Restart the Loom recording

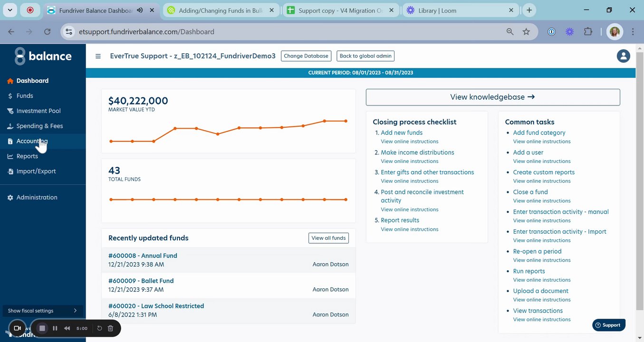click(x=99, y=328)
